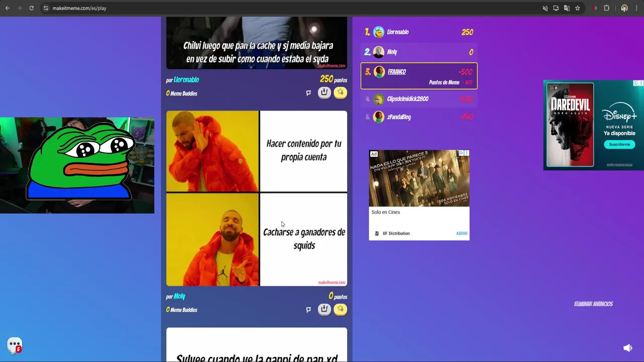Open site info icon in address bar
Screen dimensions: 644x362
(46, 8)
